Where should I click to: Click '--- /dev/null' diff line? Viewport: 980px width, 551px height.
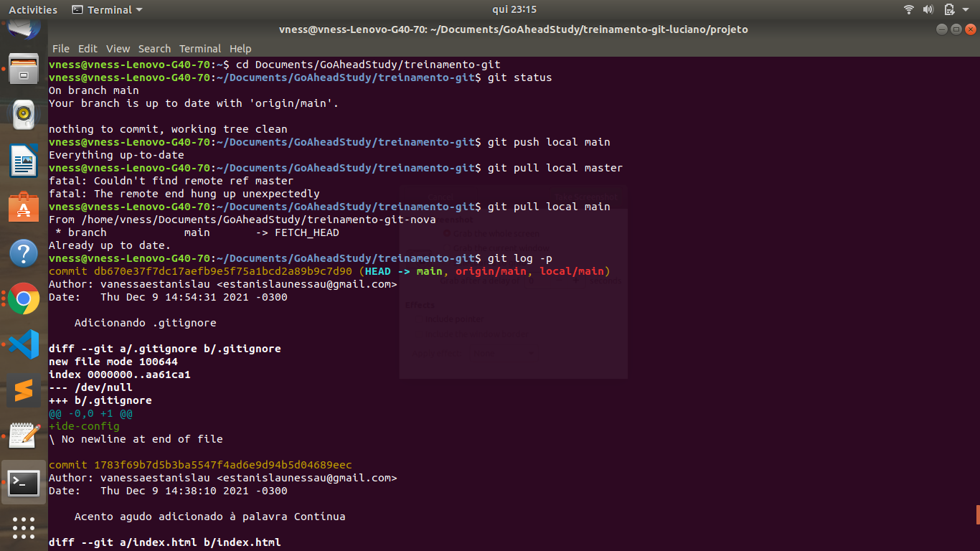coord(90,387)
